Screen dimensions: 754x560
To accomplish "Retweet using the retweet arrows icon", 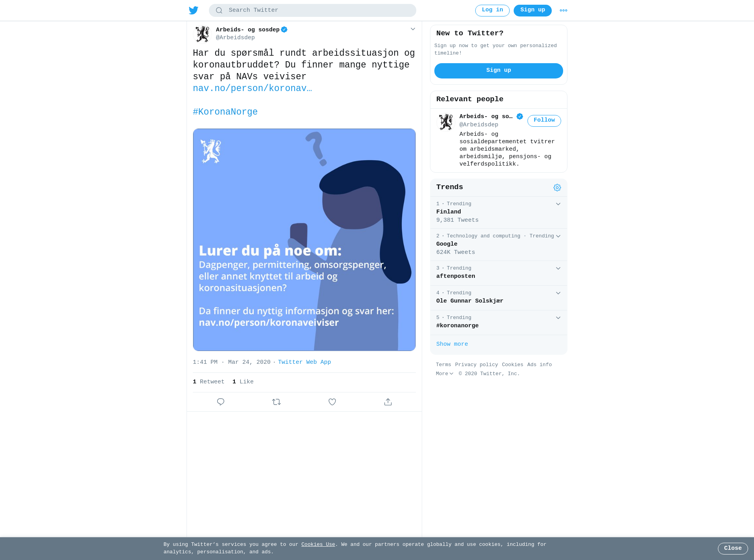I will pyautogui.click(x=276, y=402).
